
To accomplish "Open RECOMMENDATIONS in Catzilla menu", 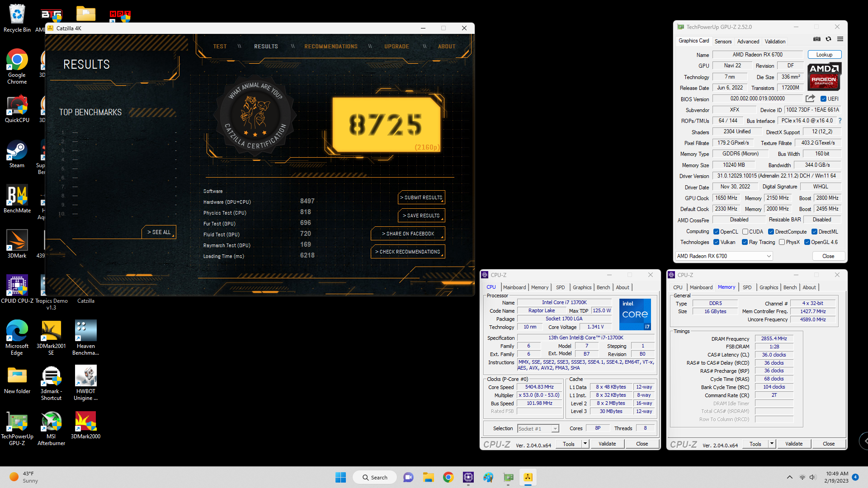I will coord(331,47).
